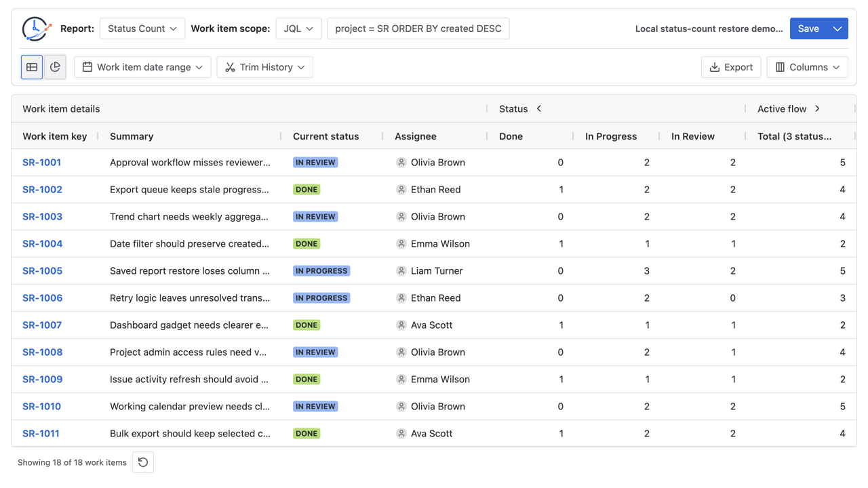This screenshot has height=488, width=868.
Task: Click summary 'Bulk export should keep selected c...'
Action: click(x=190, y=433)
